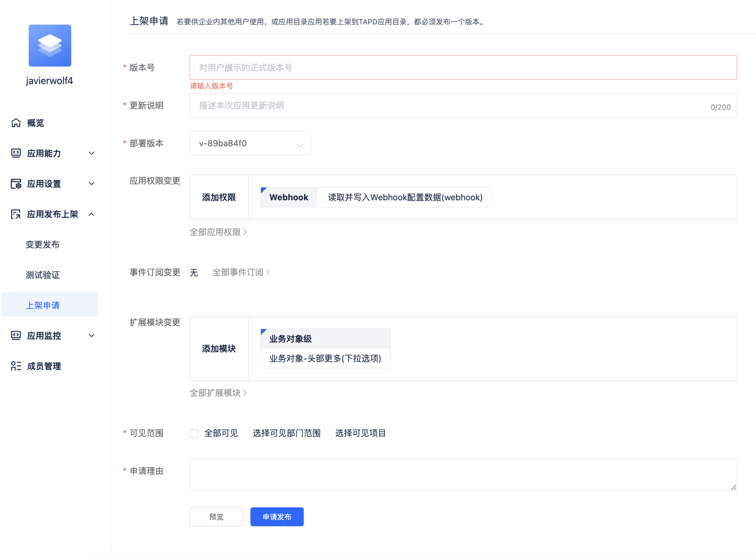View 全部事件订阅 details
The width and height of the screenshot is (756, 558).
click(x=241, y=272)
